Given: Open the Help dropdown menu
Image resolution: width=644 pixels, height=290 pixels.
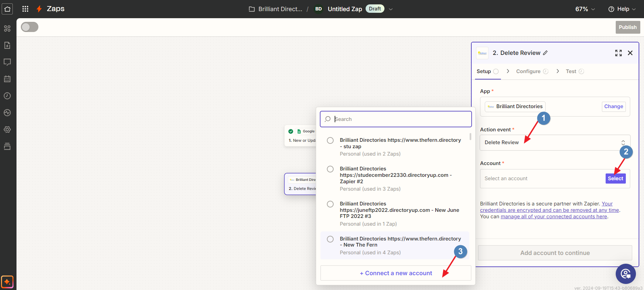Looking at the screenshot, I should [622, 9].
